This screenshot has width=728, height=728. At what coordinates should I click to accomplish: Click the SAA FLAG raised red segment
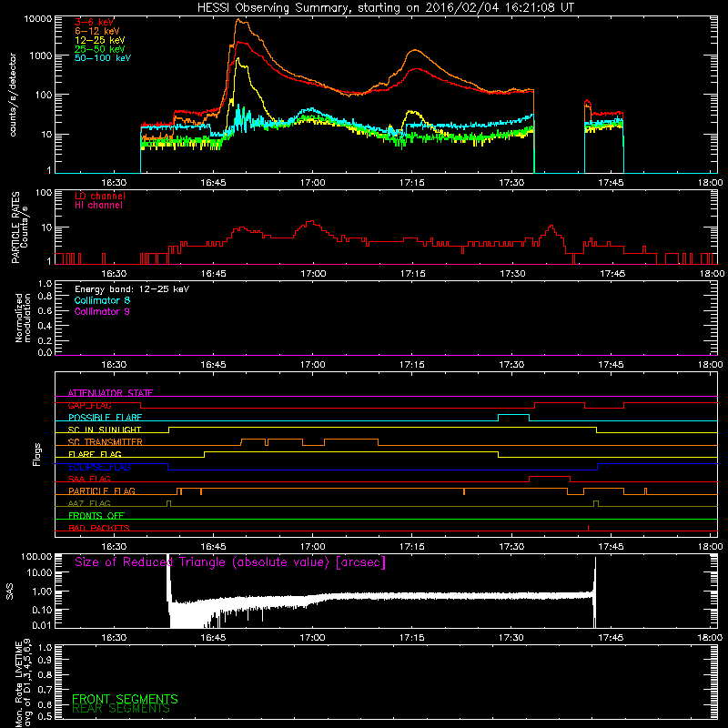coord(550,476)
